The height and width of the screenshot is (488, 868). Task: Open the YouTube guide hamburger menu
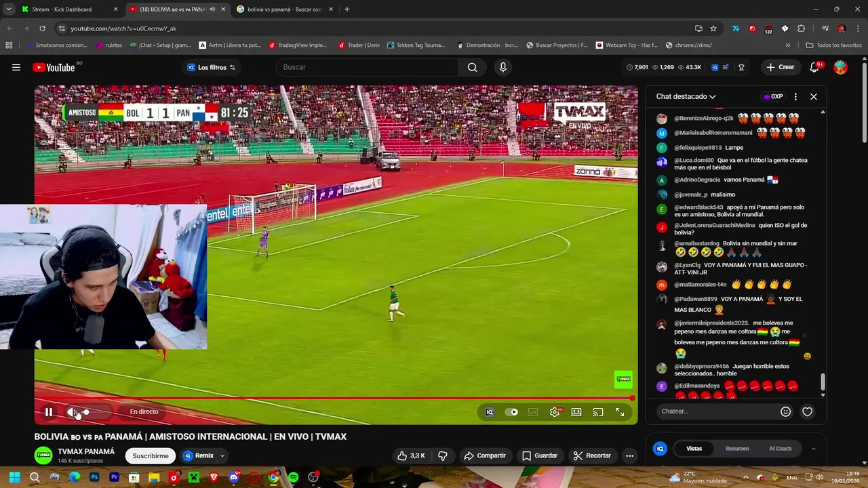coord(16,67)
